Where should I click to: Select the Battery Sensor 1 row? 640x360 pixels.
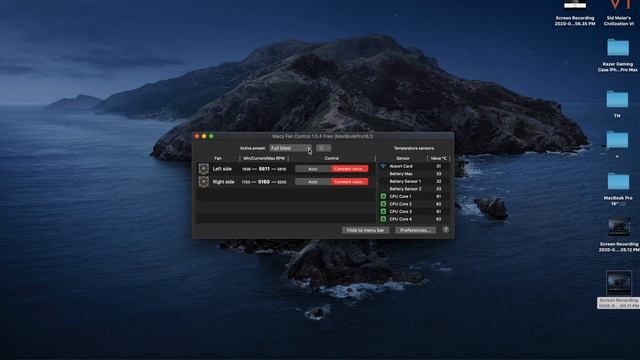(414, 181)
